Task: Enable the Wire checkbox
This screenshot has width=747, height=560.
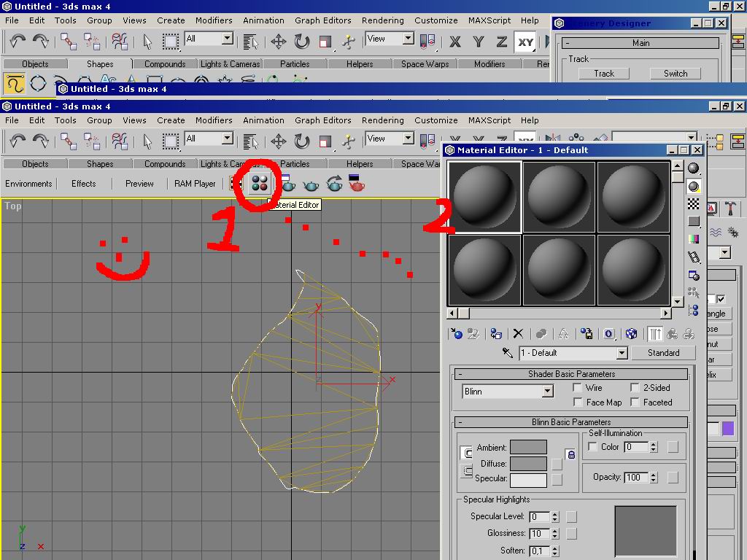Action: [578, 388]
